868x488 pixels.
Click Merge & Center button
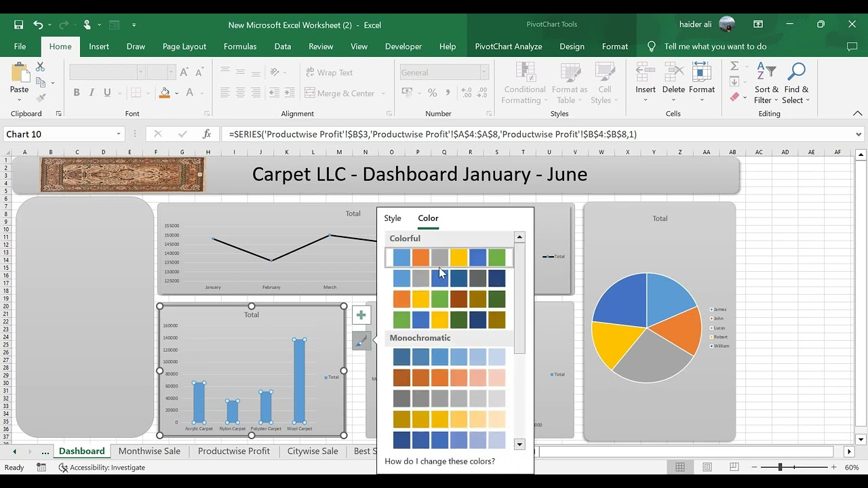pyautogui.click(x=340, y=93)
